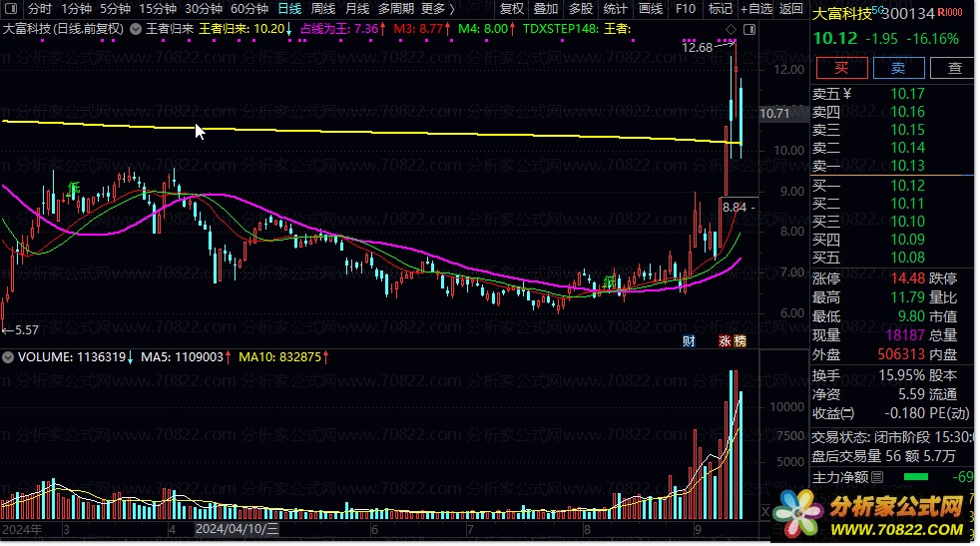Click the red 买 buy button
Viewport: 980px width, 546px height.
[842, 68]
